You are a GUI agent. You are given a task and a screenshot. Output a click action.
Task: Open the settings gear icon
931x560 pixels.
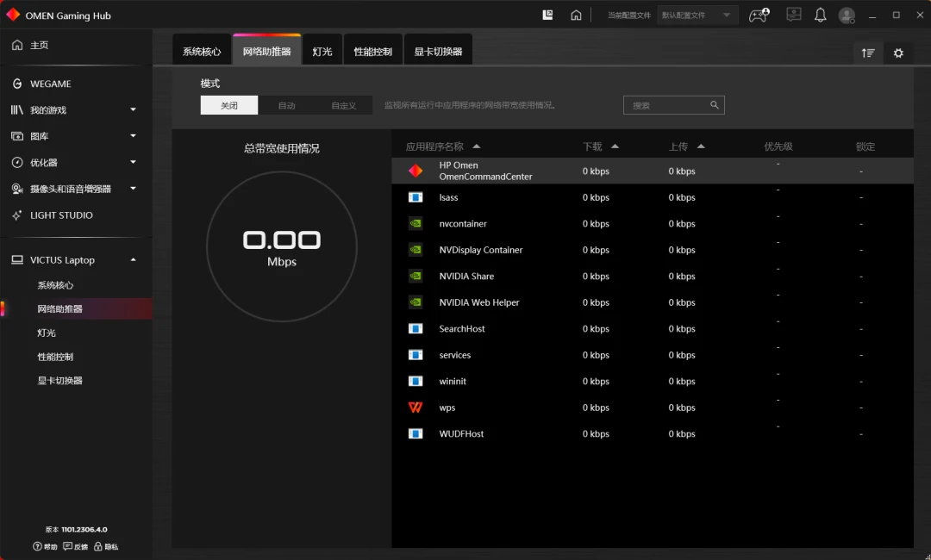tap(898, 53)
